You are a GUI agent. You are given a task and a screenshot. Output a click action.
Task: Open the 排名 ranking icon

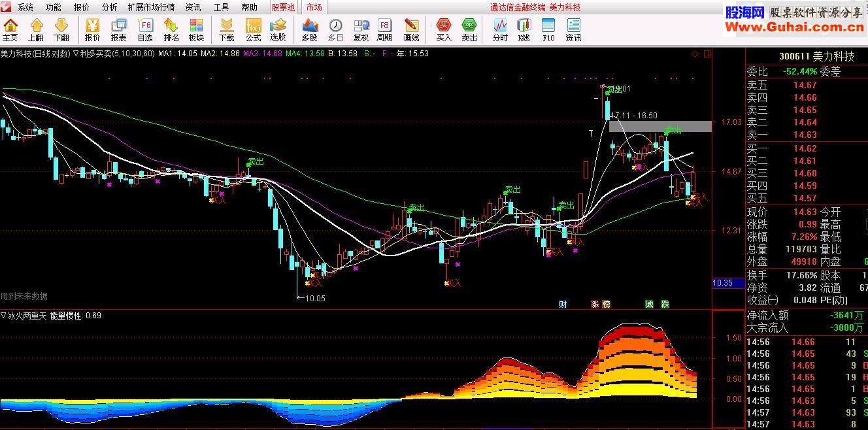click(171, 30)
